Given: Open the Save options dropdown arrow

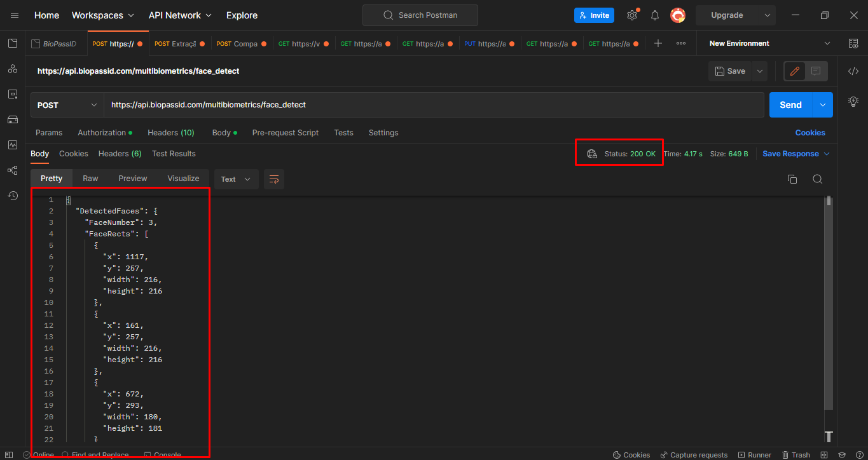Looking at the screenshot, I should (x=760, y=71).
